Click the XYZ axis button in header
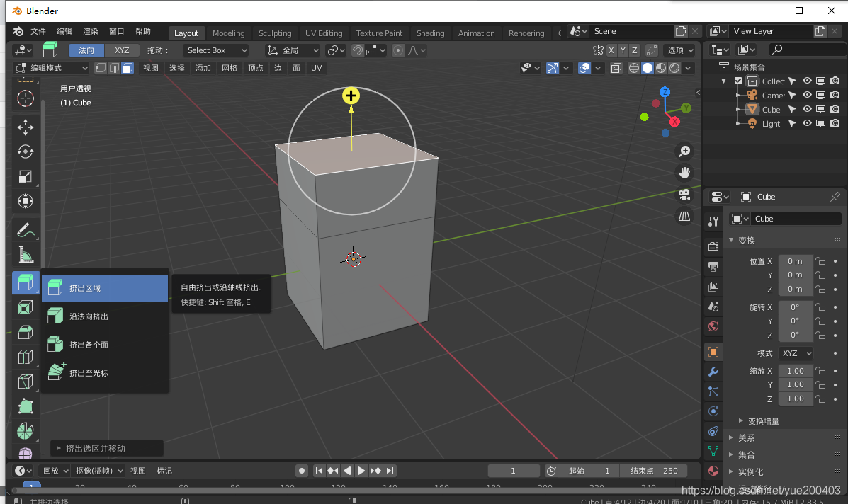Viewport: 848px width, 504px height. (x=123, y=50)
